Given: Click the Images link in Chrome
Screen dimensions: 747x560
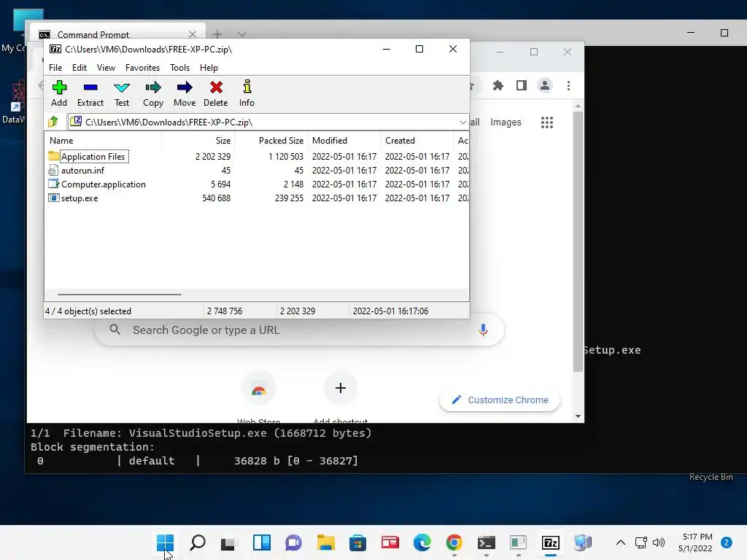Looking at the screenshot, I should (506, 122).
